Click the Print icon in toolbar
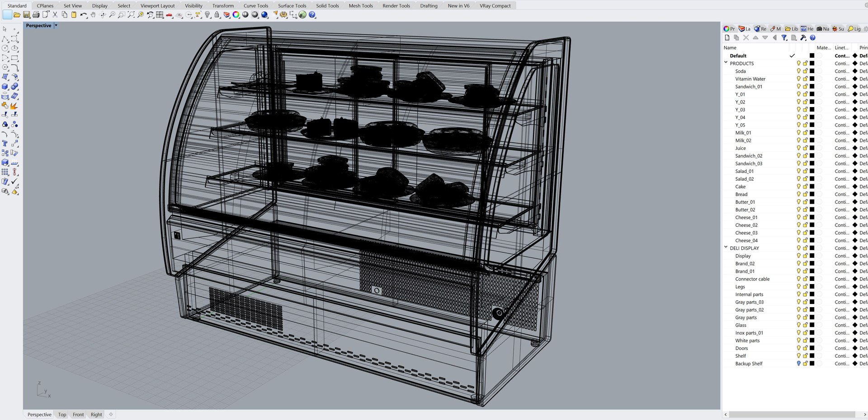This screenshot has width=868, height=420. click(x=36, y=15)
